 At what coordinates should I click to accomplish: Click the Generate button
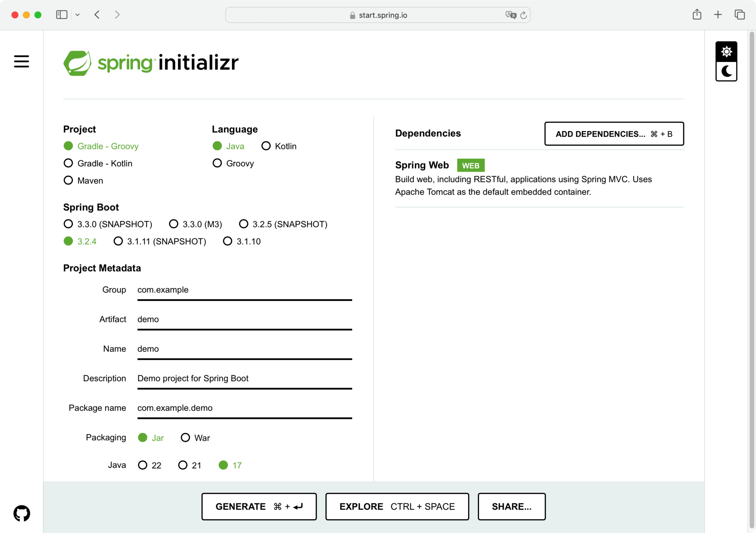click(x=259, y=507)
